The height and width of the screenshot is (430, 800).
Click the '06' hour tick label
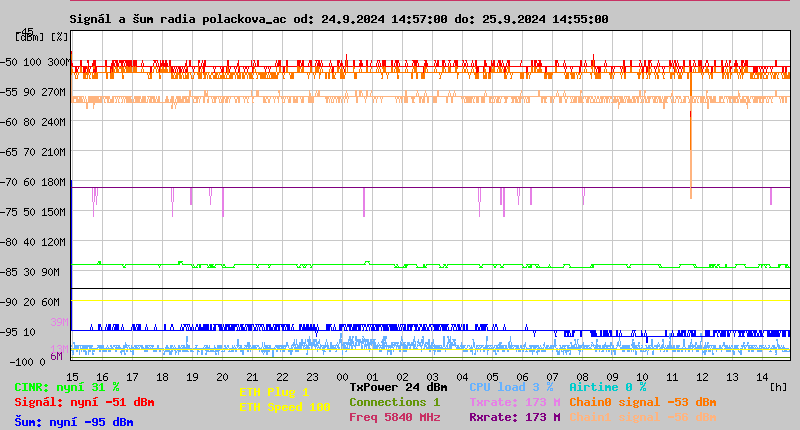point(522,377)
